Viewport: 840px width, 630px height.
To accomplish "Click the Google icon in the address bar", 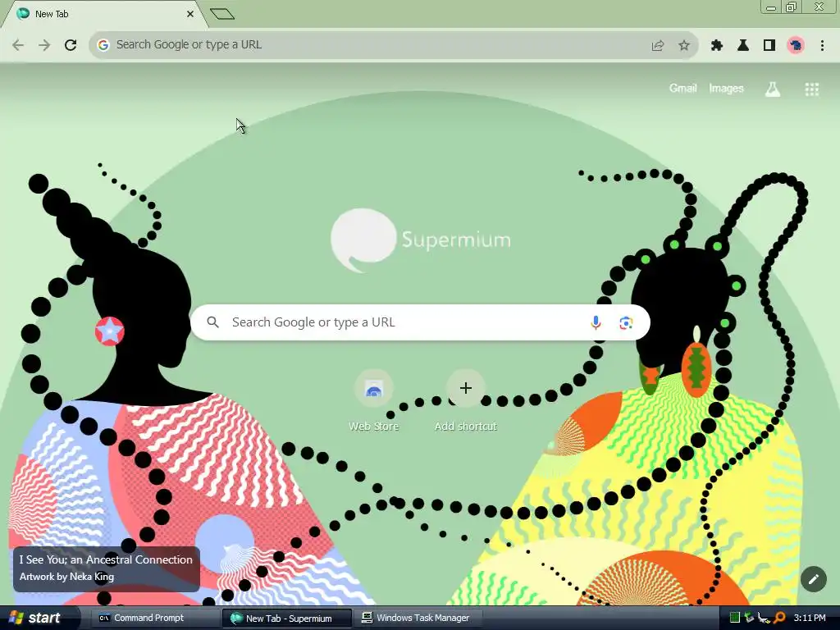I will 103,45.
